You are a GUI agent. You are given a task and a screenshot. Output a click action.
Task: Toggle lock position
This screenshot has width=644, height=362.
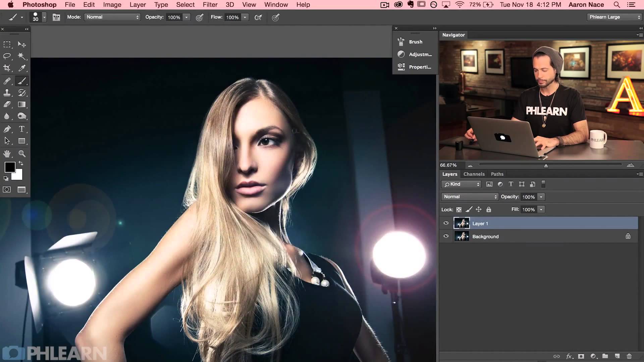479,209
